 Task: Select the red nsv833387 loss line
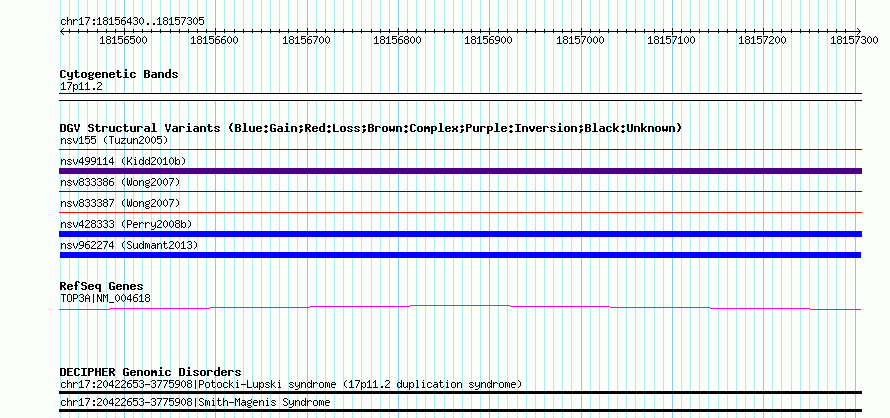click(x=461, y=212)
